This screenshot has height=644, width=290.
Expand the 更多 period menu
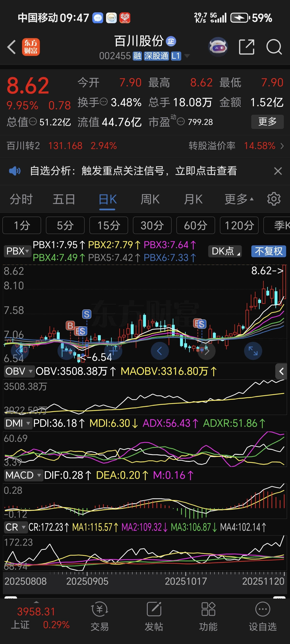tap(239, 199)
